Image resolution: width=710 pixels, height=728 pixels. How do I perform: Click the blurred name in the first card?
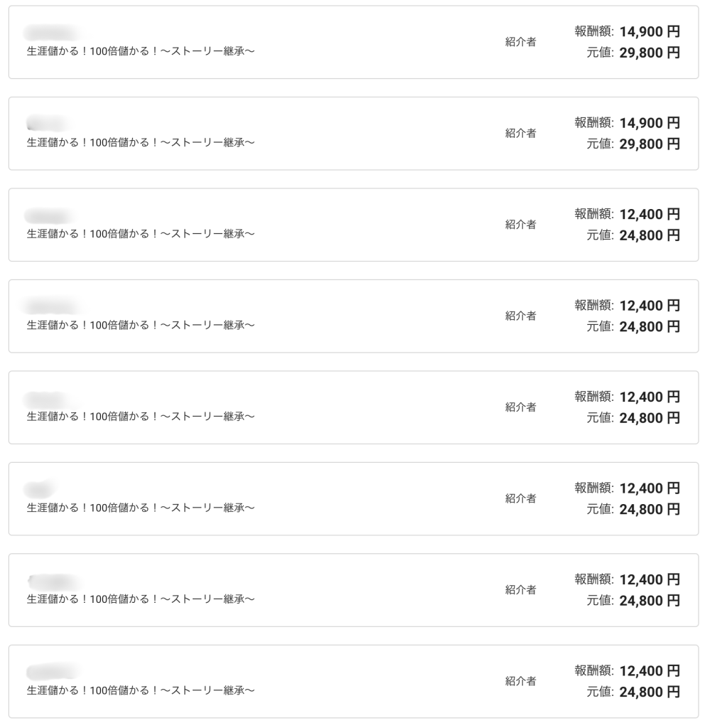(50, 33)
